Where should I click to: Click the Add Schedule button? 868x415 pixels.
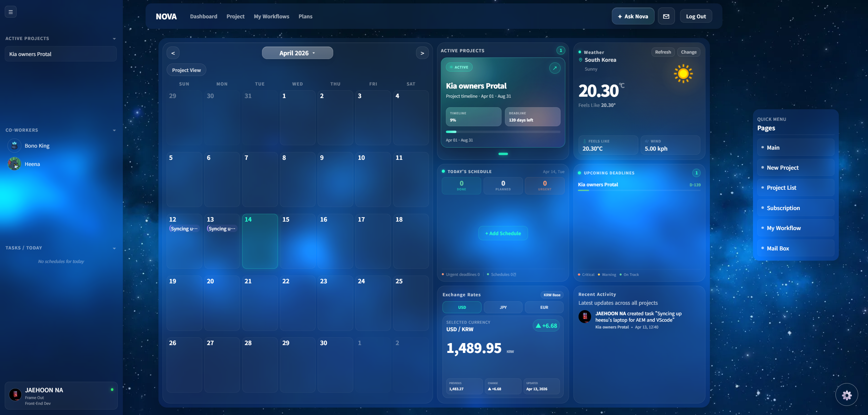503,233
